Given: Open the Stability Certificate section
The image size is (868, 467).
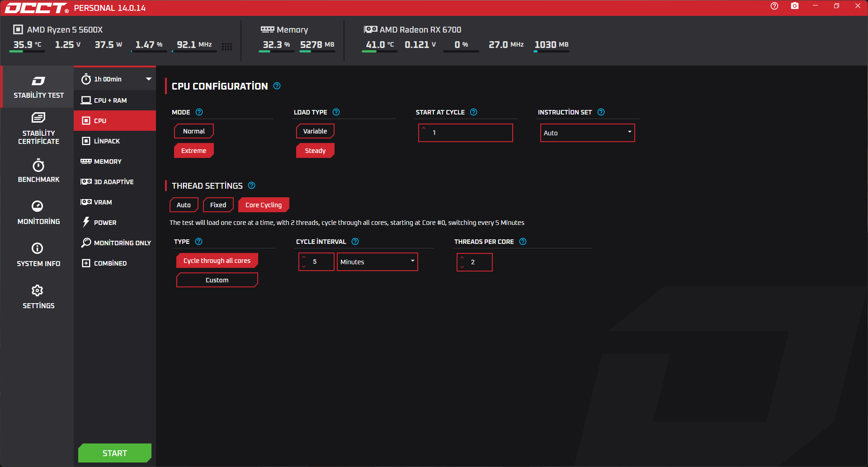Looking at the screenshot, I should [38, 129].
